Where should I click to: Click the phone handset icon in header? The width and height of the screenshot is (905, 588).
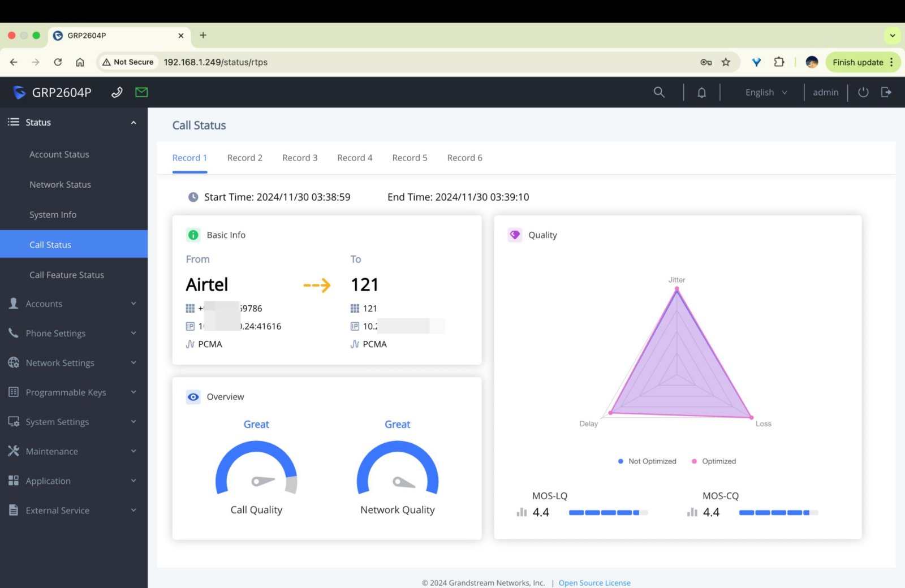click(x=117, y=92)
